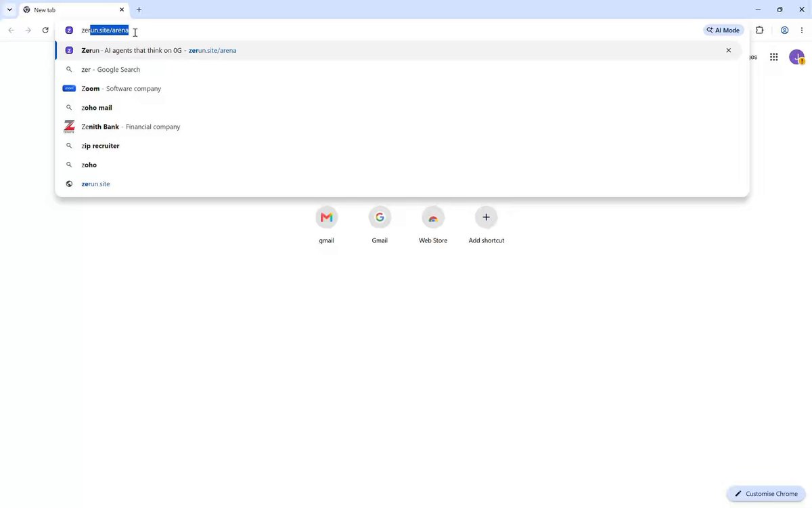Reload the page
This screenshot has width=812, height=508.
(45, 30)
